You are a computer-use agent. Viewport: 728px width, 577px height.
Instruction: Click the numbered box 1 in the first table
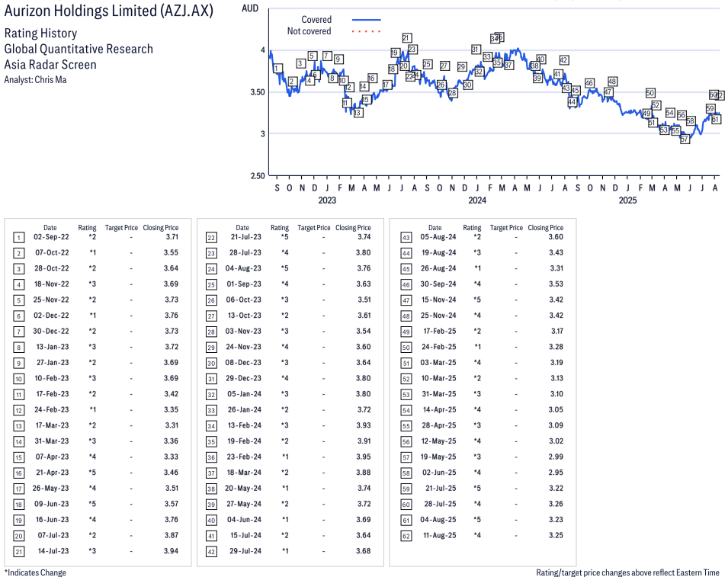click(18, 238)
